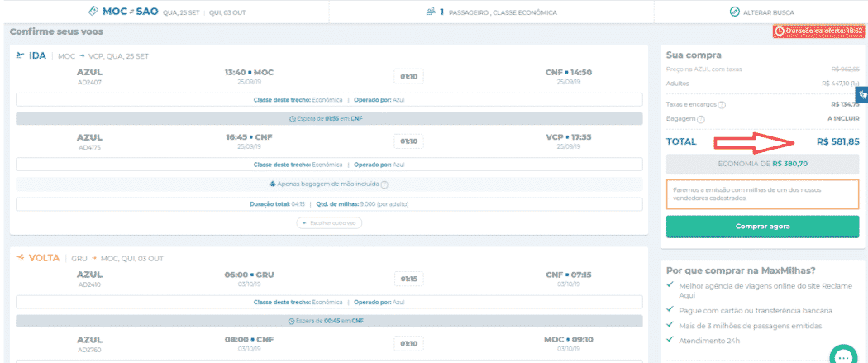Click flight number AD4175
Viewport: 868px width, 363px height.
[89, 147]
